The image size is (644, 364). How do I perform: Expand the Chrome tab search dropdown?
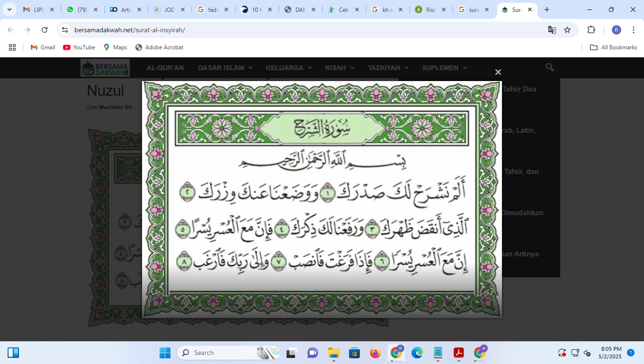point(9,9)
